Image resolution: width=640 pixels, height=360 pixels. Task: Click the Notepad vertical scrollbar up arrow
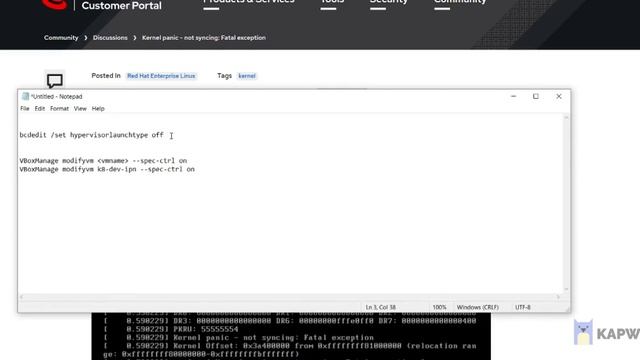[566, 118]
